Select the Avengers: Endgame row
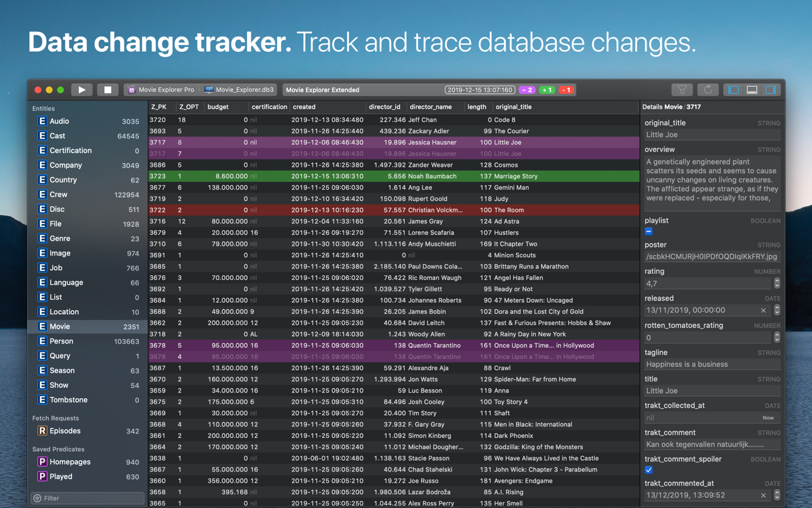 (x=394, y=481)
